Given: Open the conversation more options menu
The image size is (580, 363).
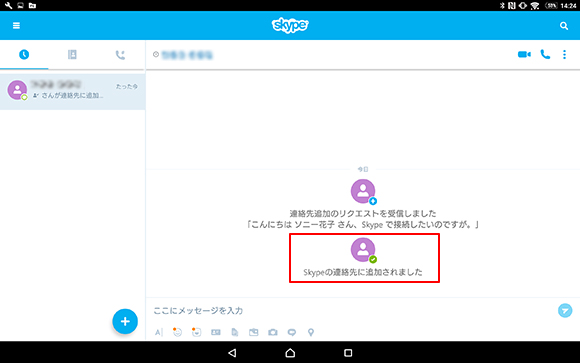Looking at the screenshot, I should tap(564, 54).
